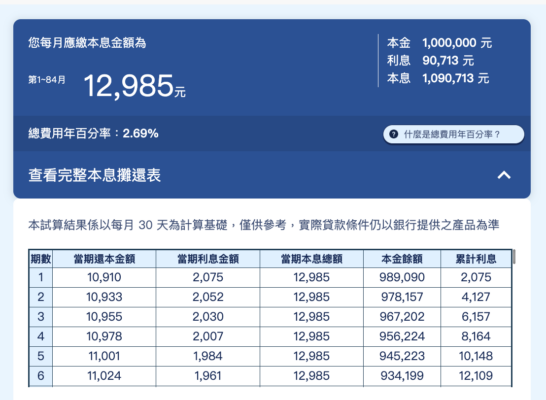Click the cumulative interest 8,164 cell

tap(476, 336)
